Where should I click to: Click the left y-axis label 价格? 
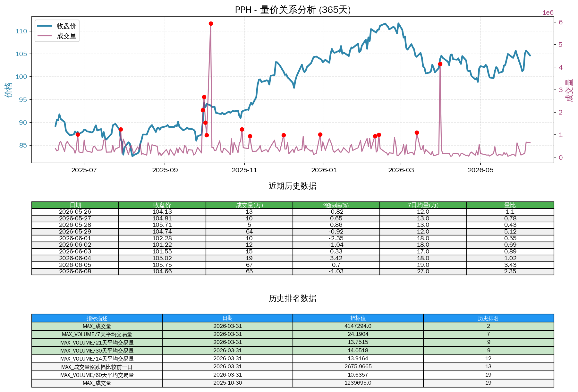(x=9, y=90)
